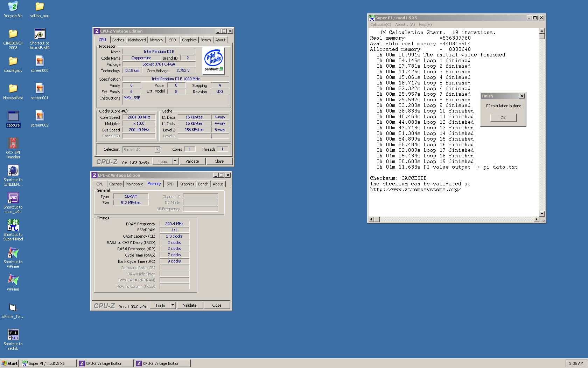
Task: Click the upper CPU-Z title bar Z icon
Action: pos(97,31)
